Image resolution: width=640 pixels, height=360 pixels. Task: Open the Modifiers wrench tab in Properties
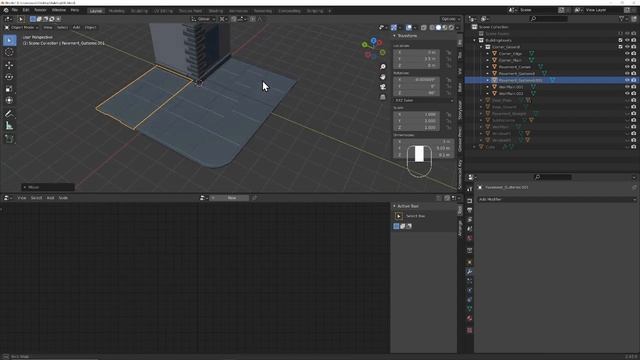(469, 272)
